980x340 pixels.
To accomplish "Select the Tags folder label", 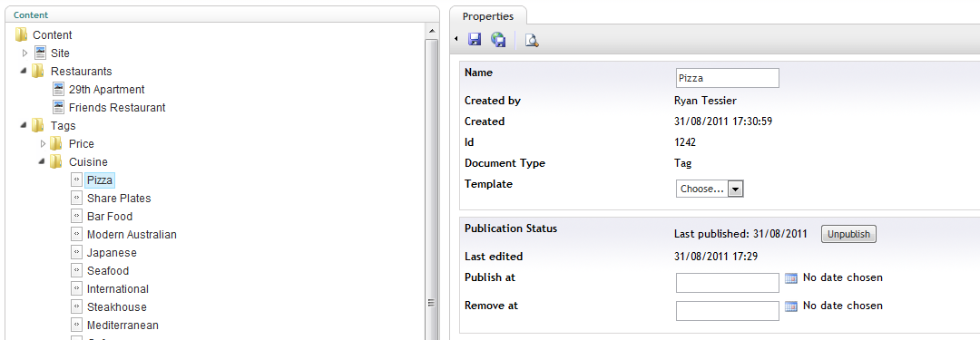I will coord(64,126).
